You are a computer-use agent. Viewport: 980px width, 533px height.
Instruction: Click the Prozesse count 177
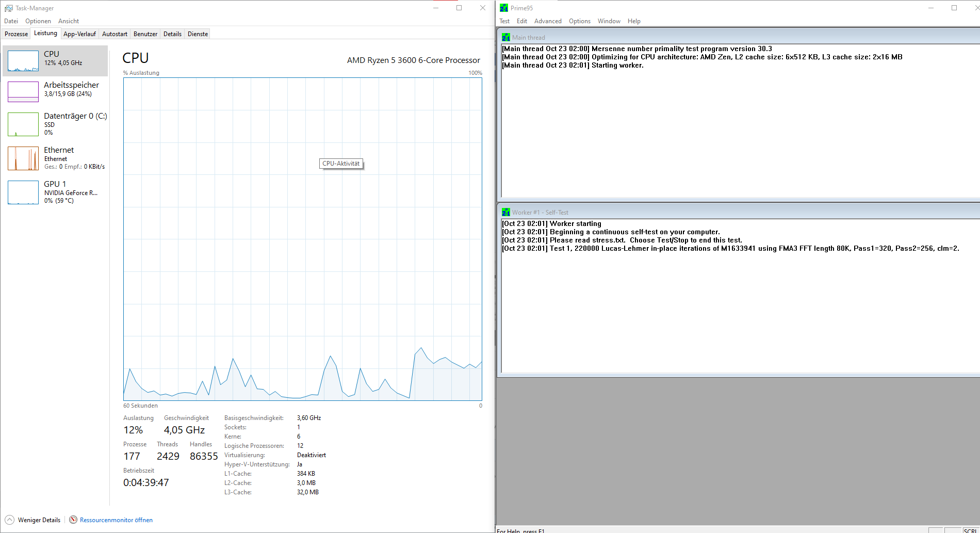coord(132,456)
